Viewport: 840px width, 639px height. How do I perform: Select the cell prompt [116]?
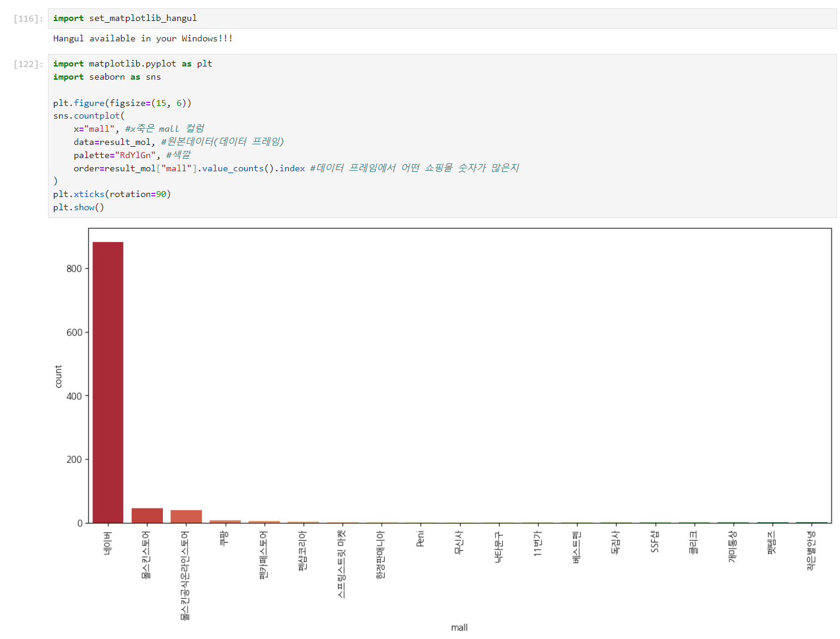click(x=28, y=19)
